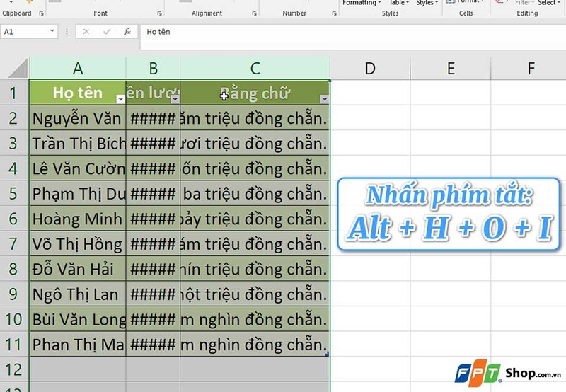Screen dimensions: 566x392
Task: Click the cell Võ Thị Hồng
Action: (78, 243)
